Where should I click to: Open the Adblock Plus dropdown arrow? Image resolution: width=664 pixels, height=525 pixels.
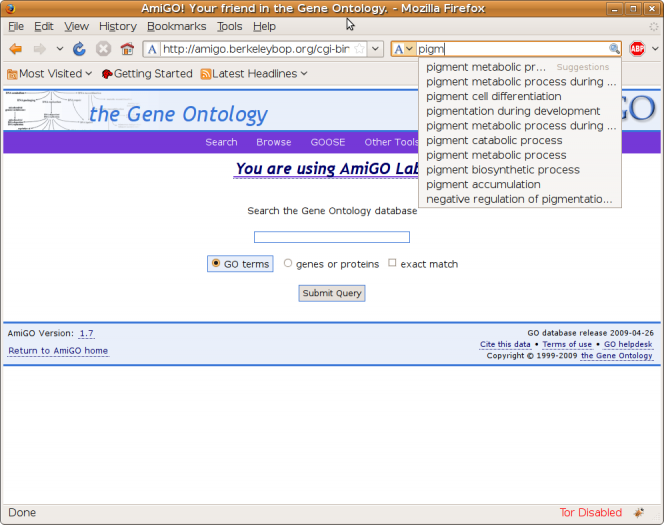coord(655,49)
